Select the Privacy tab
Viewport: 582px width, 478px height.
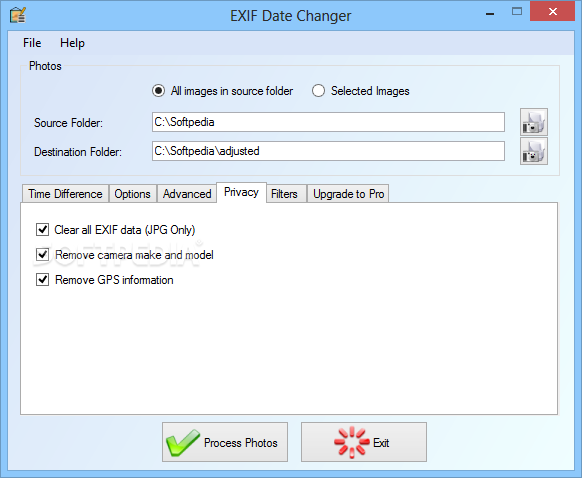(x=241, y=192)
